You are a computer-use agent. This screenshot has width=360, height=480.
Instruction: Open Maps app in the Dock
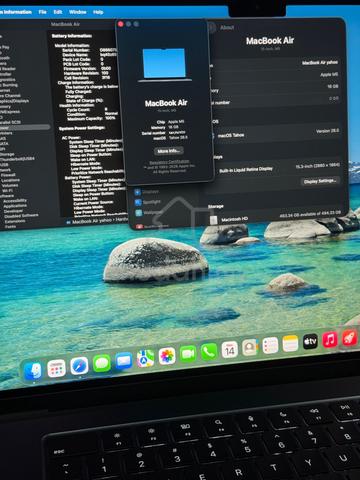coord(145,358)
